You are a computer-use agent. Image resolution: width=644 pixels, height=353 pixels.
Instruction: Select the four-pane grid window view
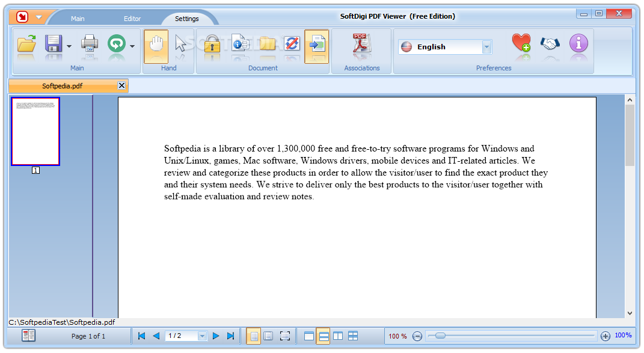353,336
